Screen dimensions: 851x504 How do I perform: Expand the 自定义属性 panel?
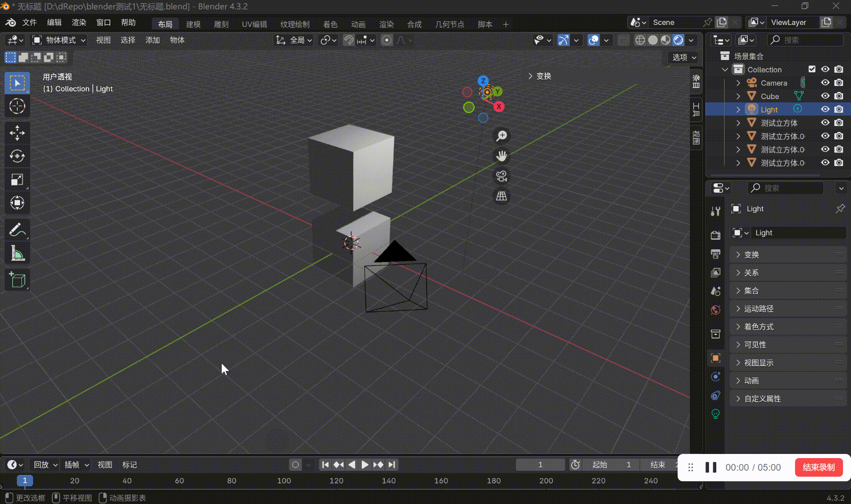pos(788,399)
